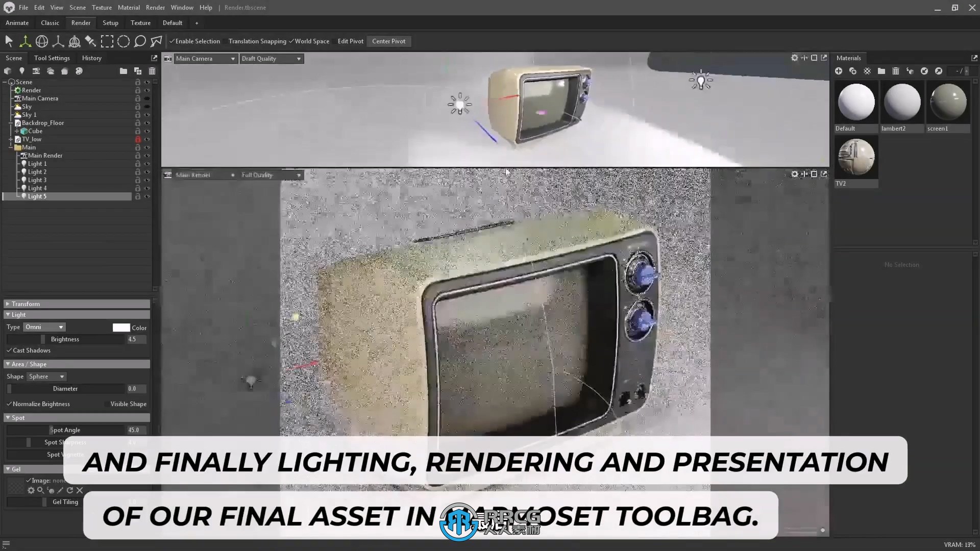Toggle Cast Shadows checkbox for light
This screenshot has height=551, width=980.
click(x=9, y=350)
